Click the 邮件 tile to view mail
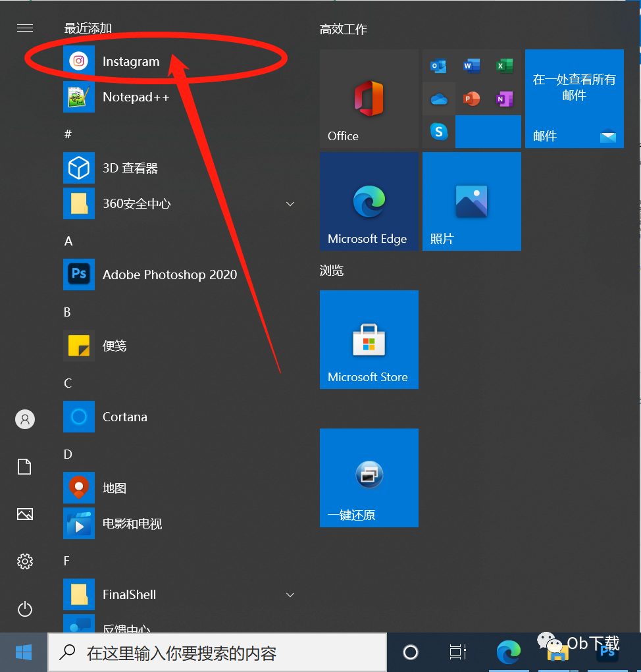641x672 pixels. [x=574, y=99]
